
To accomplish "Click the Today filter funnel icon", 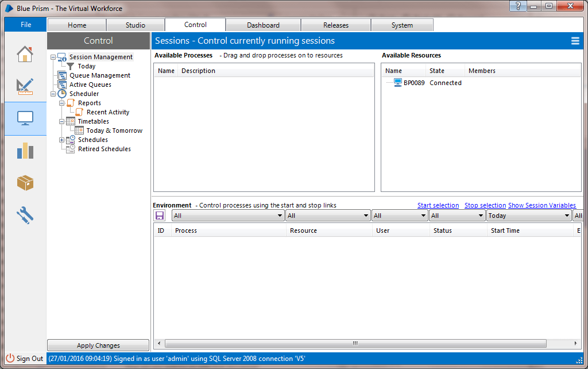I will coord(70,67).
